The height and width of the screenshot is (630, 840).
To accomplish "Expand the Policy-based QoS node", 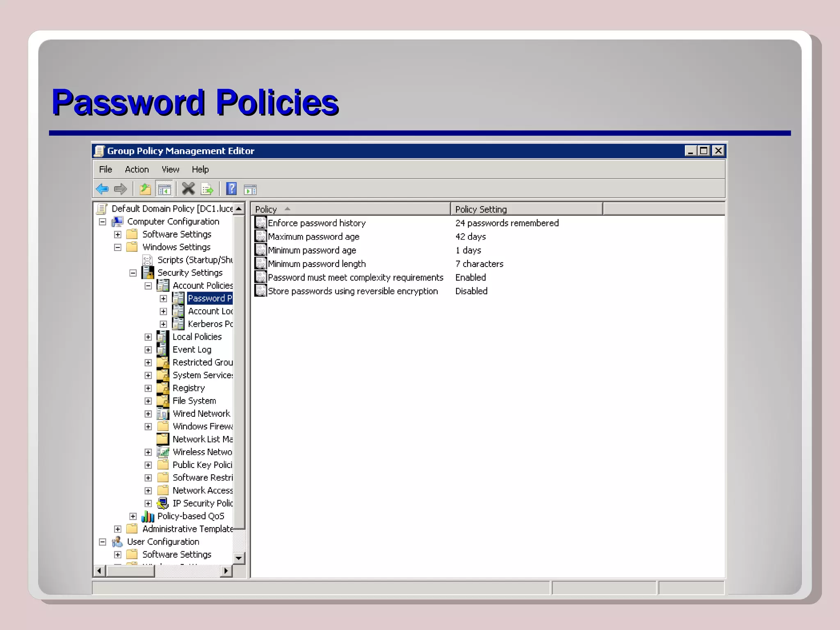I will (x=133, y=516).
